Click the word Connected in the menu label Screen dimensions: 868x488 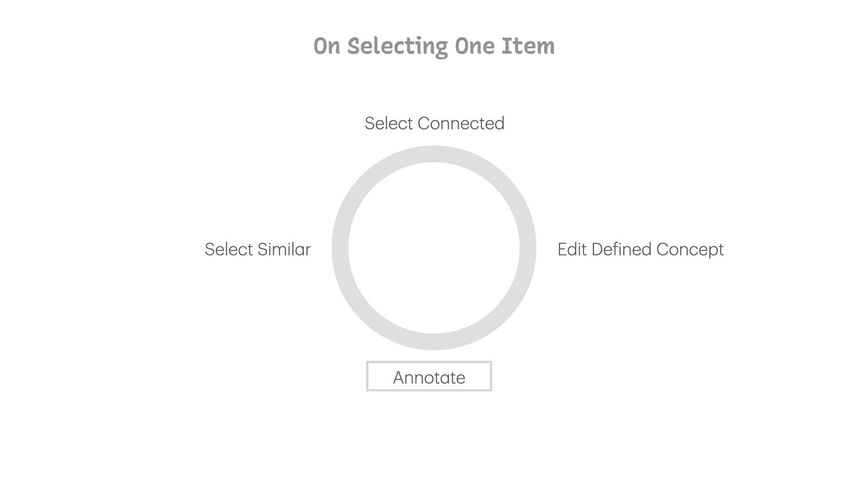(461, 123)
